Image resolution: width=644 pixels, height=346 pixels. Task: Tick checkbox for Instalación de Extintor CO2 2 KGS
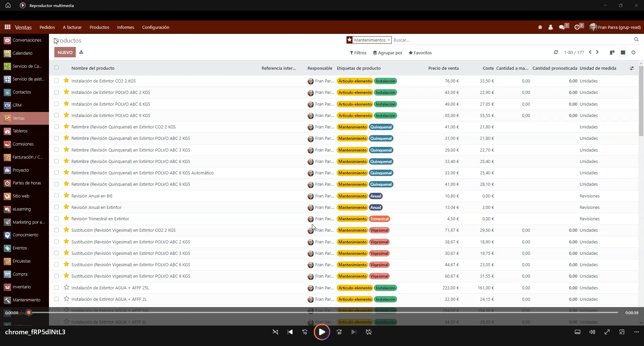[x=56, y=81]
